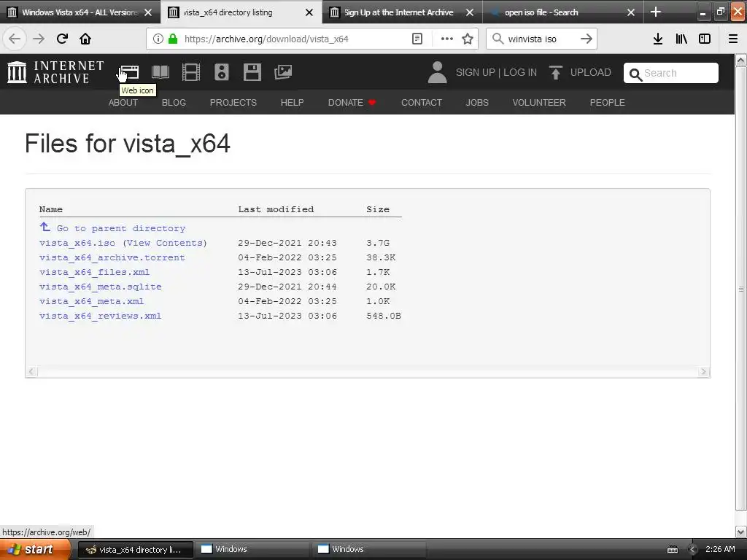Open the JOBS menu item
Screen dimensions: 747x560
(477, 102)
